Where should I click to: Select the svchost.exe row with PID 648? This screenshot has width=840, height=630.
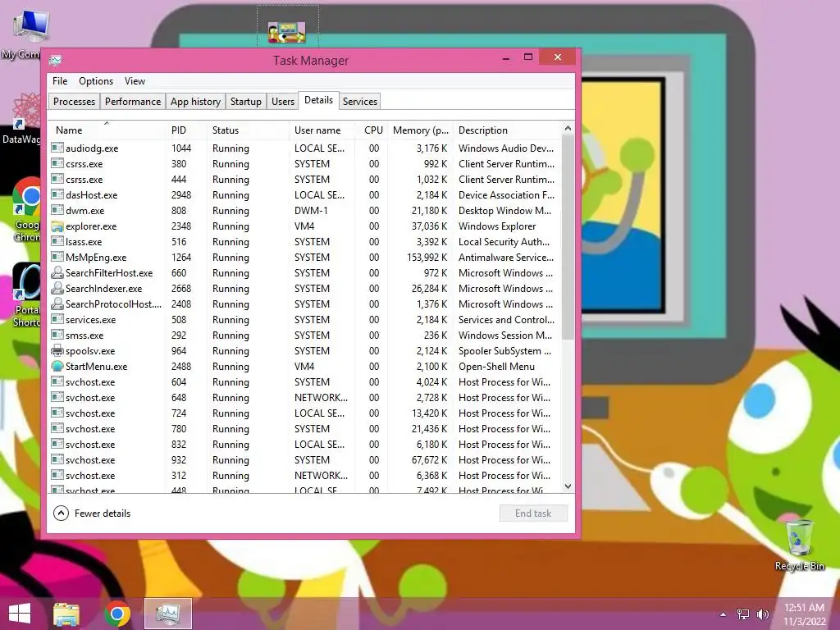click(x=304, y=398)
